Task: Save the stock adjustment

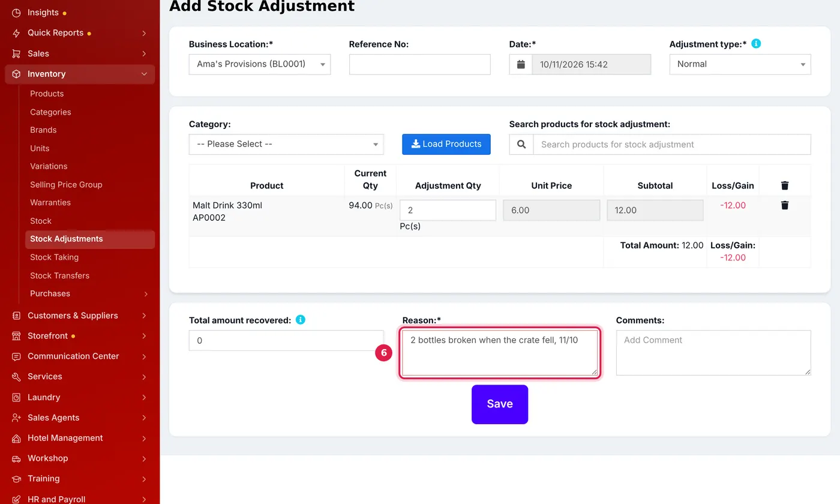Action: (500, 404)
